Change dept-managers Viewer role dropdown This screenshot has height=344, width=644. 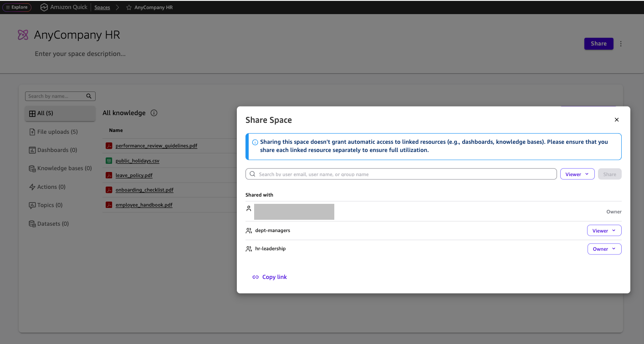(x=604, y=231)
